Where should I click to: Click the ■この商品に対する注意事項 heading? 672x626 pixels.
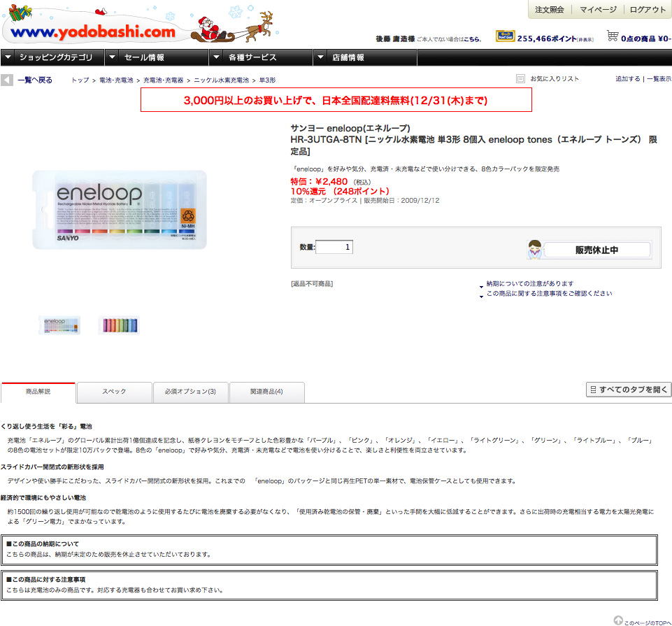pos(45,579)
